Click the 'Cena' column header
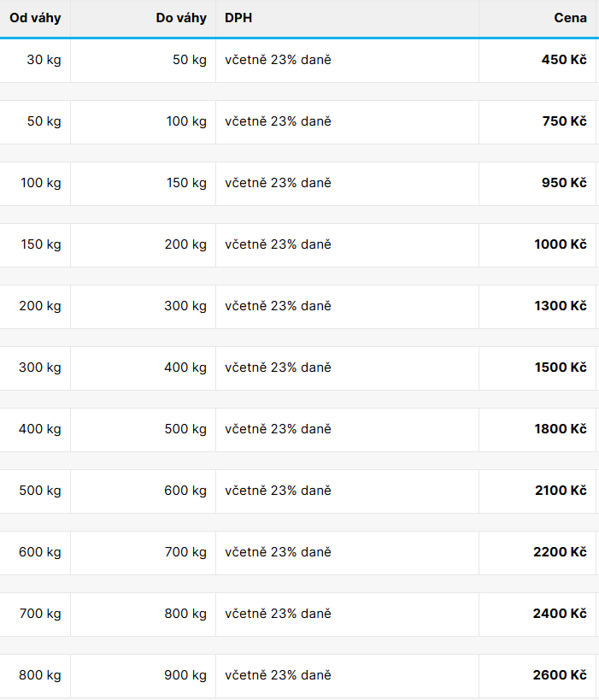Viewport: 599px width, 700px height. coord(570,18)
